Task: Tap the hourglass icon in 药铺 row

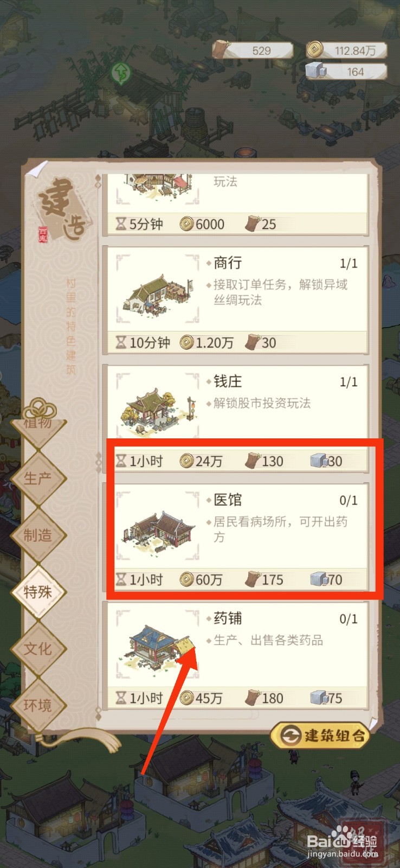Action: point(121,698)
